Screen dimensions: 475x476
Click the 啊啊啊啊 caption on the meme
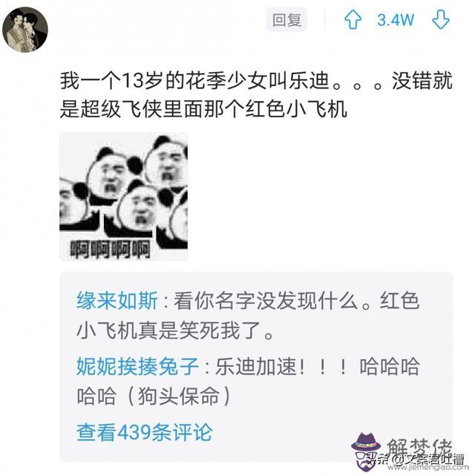(x=110, y=250)
